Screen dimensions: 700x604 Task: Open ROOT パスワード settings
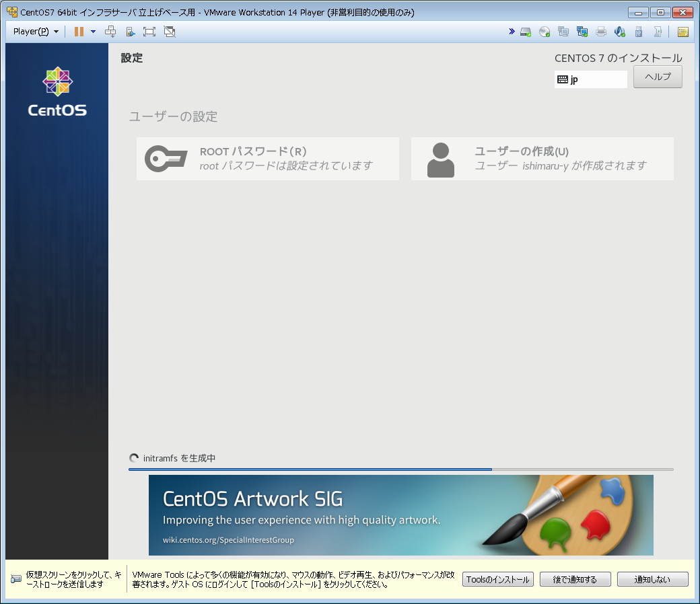[x=268, y=159]
